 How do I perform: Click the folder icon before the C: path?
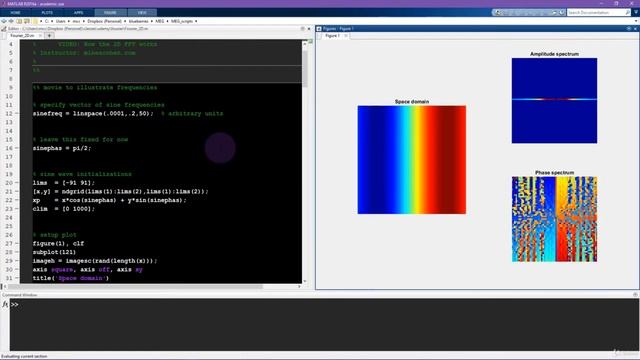(36, 21)
